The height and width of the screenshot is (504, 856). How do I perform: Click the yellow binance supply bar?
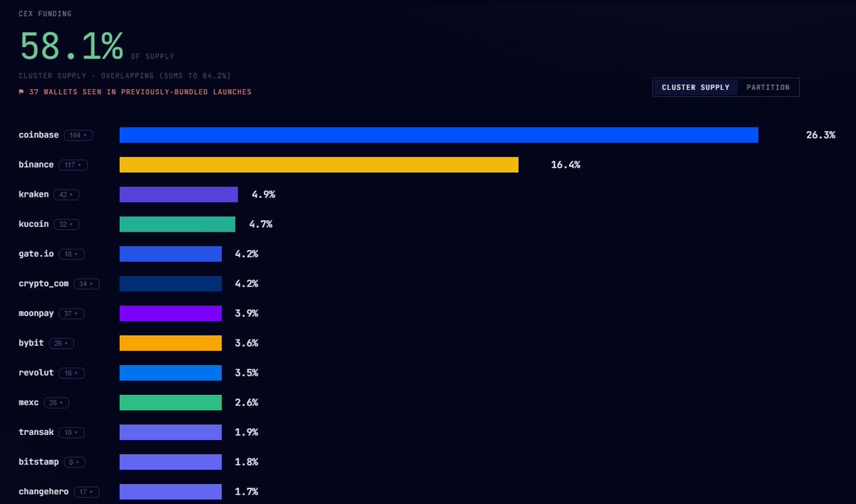click(x=319, y=165)
